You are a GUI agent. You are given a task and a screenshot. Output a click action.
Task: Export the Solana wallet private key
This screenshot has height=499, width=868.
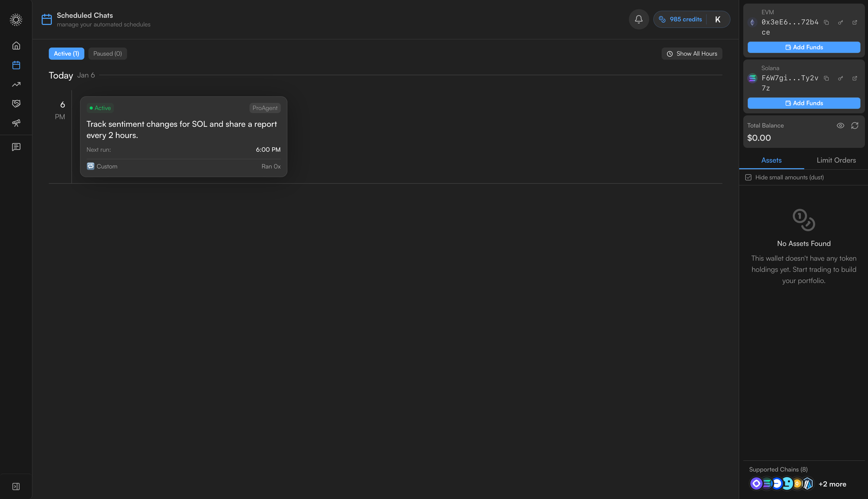point(841,79)
